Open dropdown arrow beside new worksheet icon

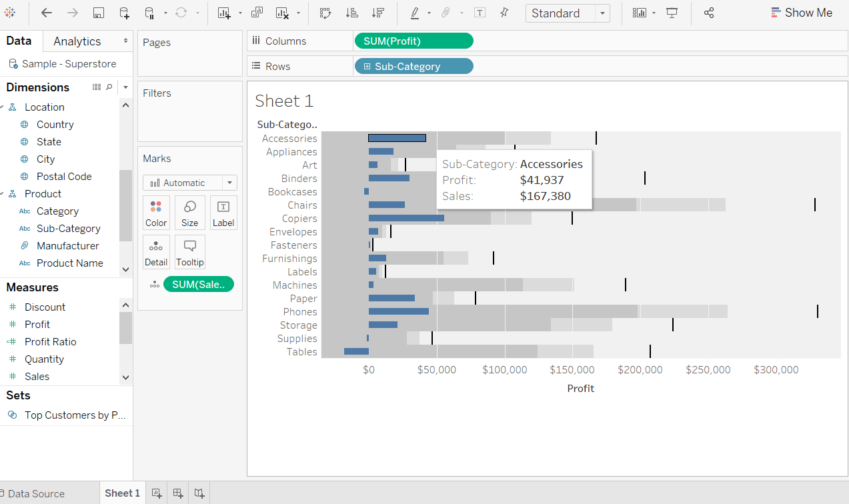239,13
